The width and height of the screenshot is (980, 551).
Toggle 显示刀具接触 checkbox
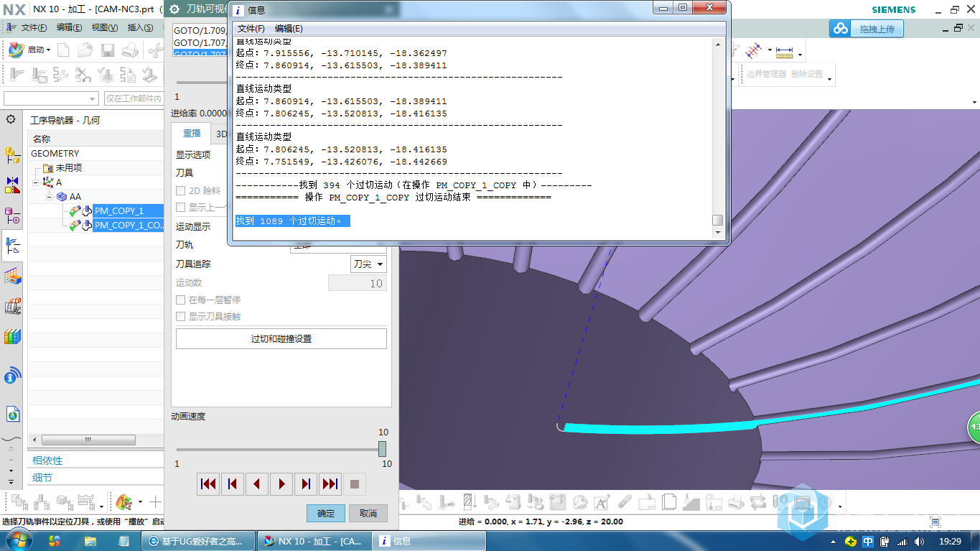tap(181, 317)
